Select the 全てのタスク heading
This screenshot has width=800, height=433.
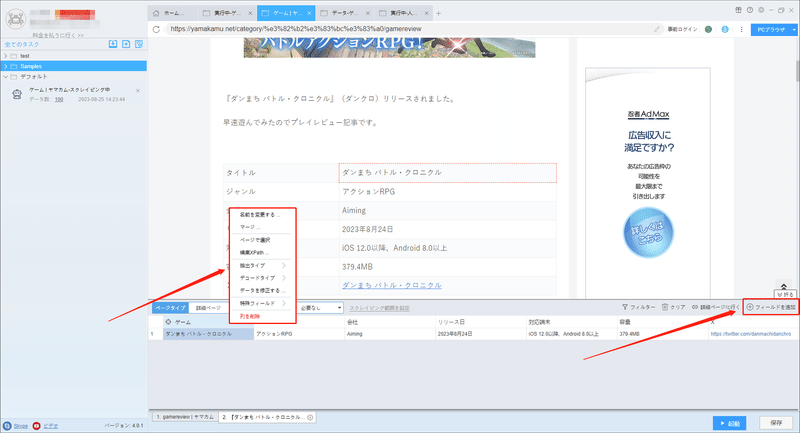[x=22, y=44]
